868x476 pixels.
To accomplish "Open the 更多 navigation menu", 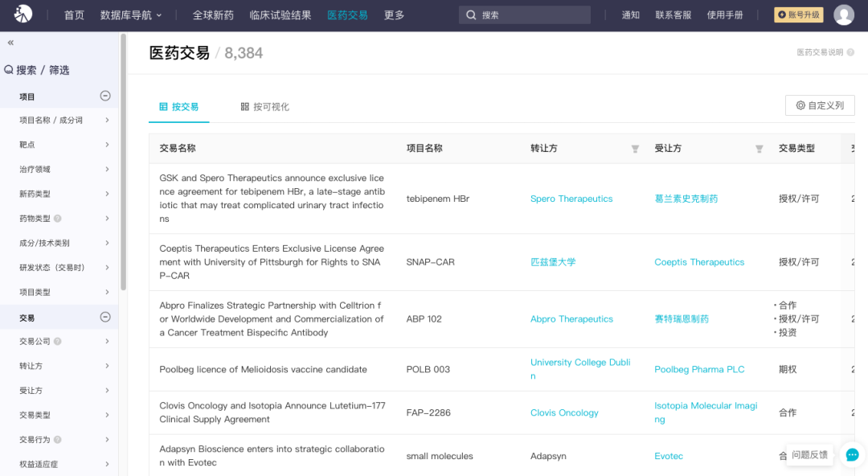I will 394,15.
